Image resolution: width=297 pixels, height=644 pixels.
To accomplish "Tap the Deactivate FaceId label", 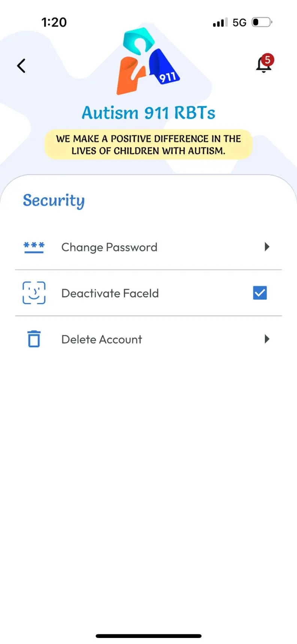I will click(110, 293).
